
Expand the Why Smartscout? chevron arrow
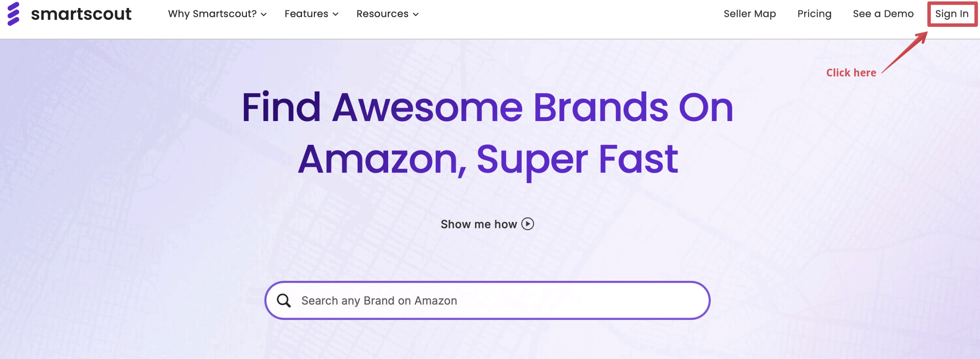tap(264, 15)
